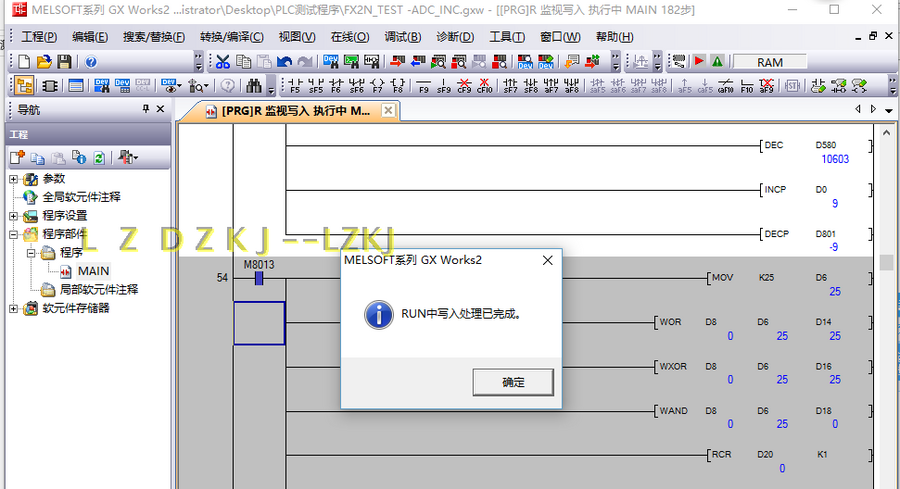Insert inverse operation result caF10
This screenshot has width=900, height=489.
coord(726,86)
